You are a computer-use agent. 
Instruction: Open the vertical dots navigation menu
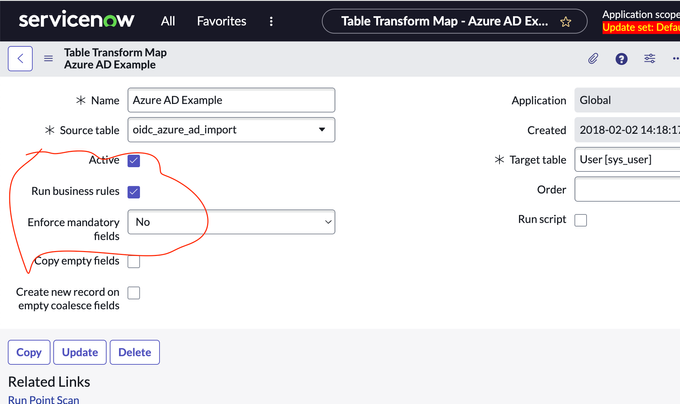pyautogui.click(x=271, y=21)
